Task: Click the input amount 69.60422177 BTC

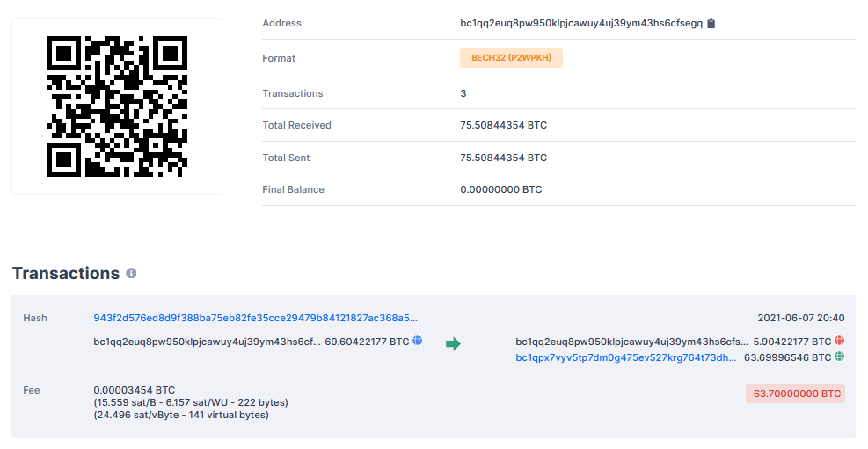Action: pyautogui.click(x=367, y=342)
